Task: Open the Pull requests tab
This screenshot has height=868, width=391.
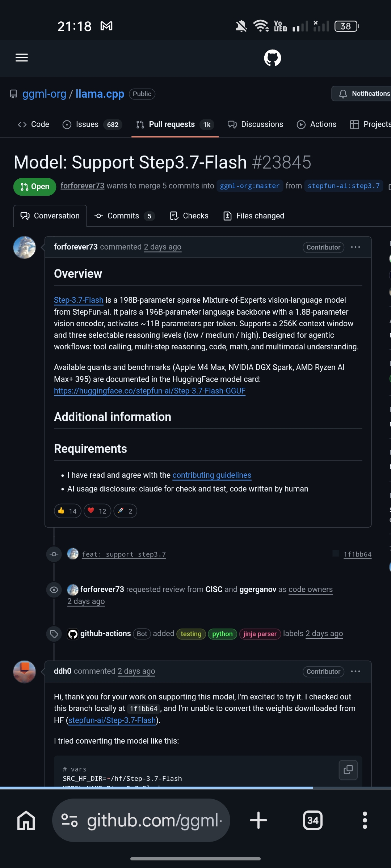Action: 175,124
